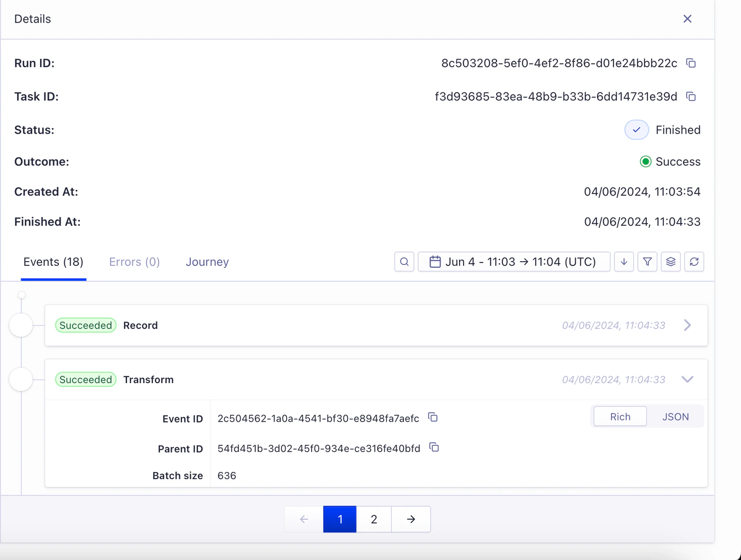Image resolution: width=741 pixels, height=560 pixels.
Task: Select the Task ID value text
Action: click(x=556, y=97)
